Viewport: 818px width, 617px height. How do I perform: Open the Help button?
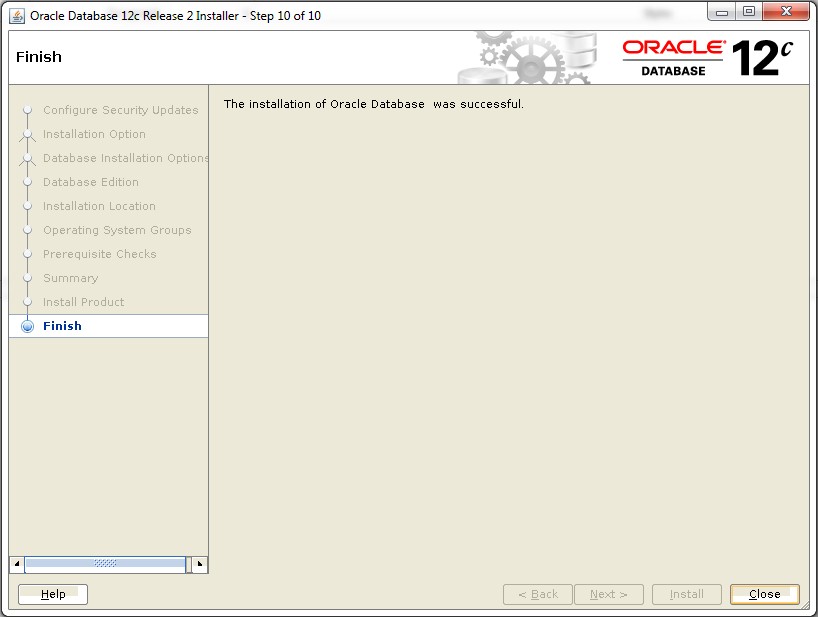point(53,594)
